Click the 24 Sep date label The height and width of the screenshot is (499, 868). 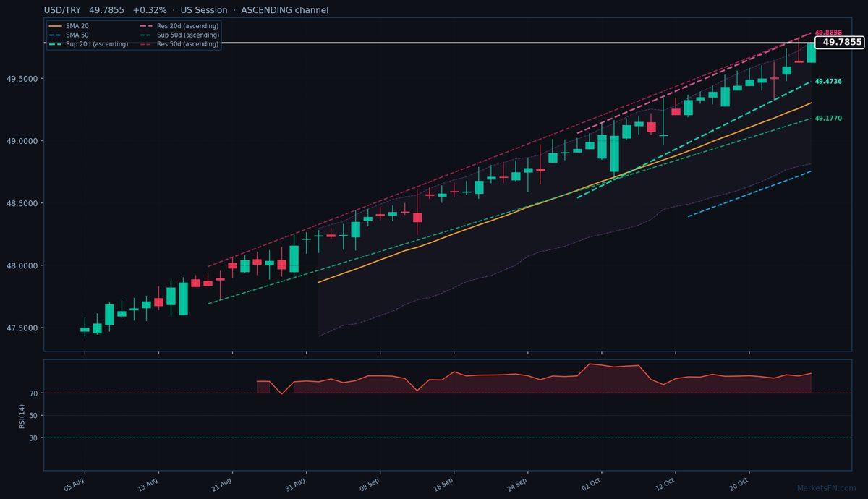click(x=518, y=484)
